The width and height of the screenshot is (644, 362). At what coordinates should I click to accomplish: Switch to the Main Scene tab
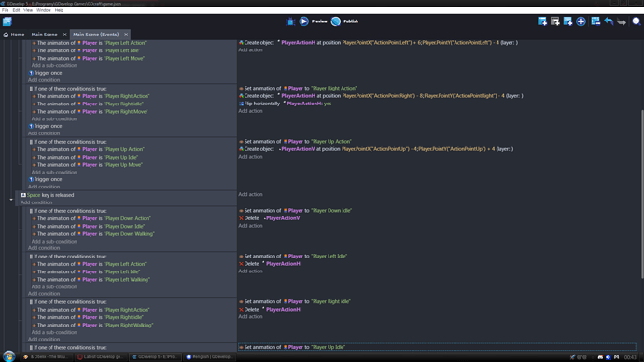[x=45, y=35]
